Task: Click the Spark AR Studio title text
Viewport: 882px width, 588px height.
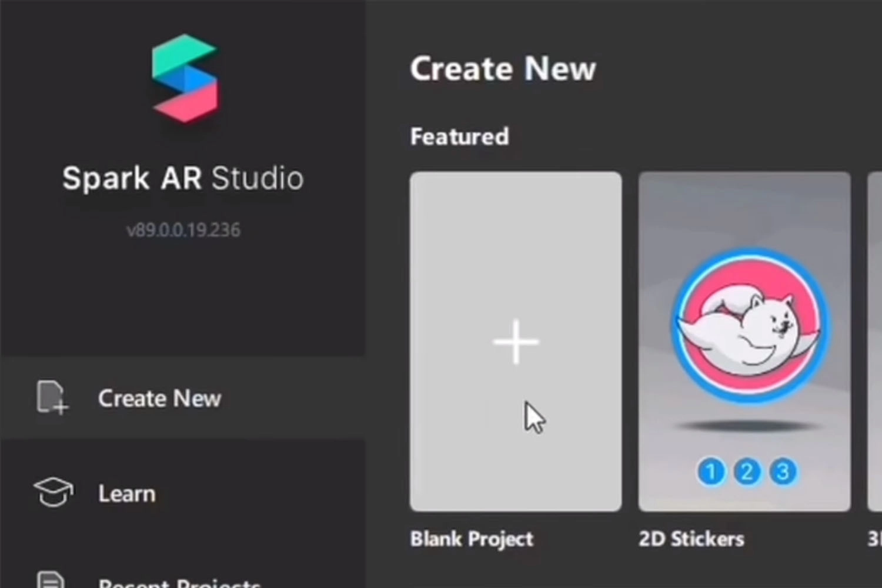Action: click(x=183, y=178)
